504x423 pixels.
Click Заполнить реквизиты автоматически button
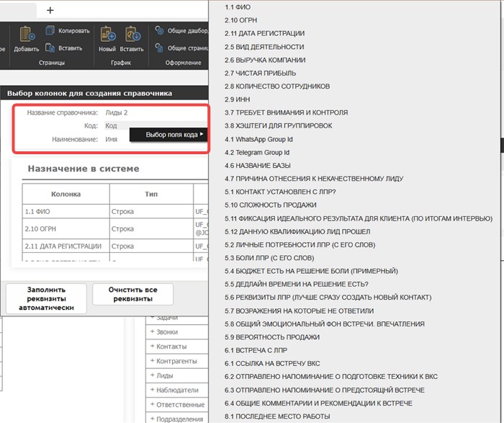click(x=46, y=298)
